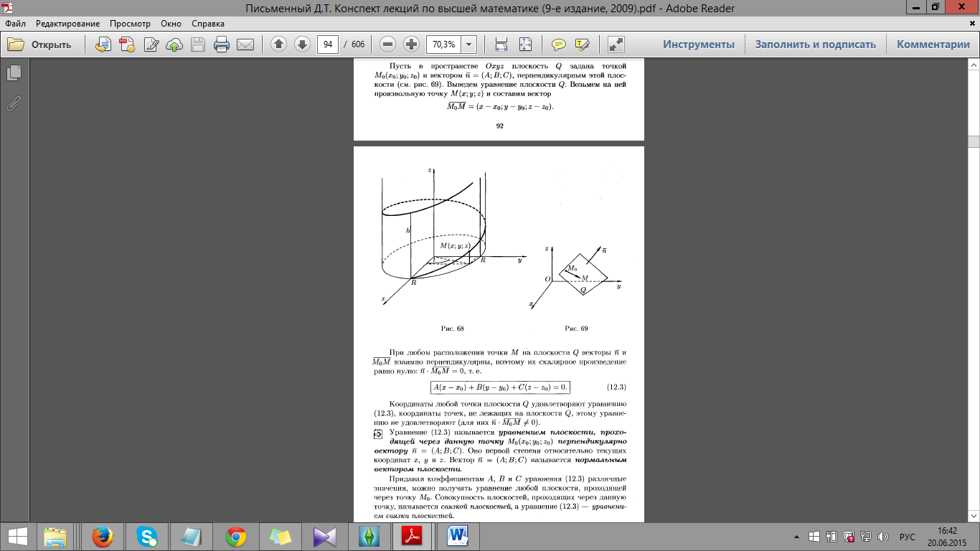
Task: Show page thumbnails panel in sidebar
Action: click(14, 73)
